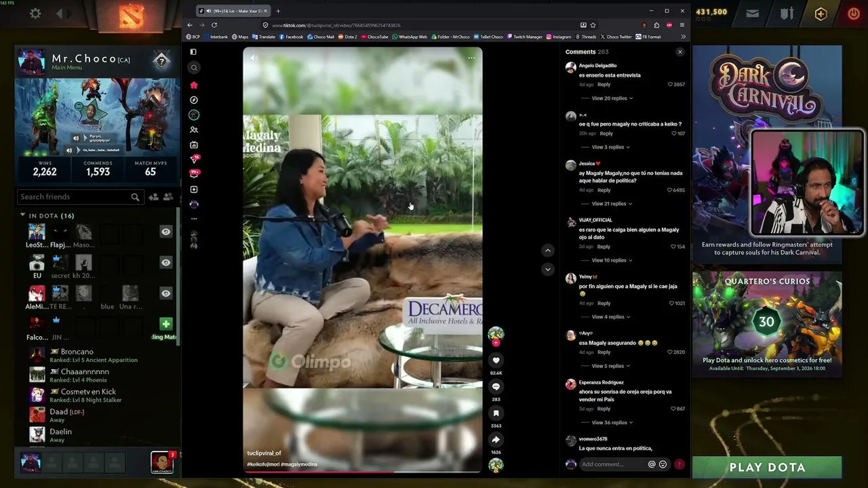The width and height of the screenshot is (868, 488).
Task: Expand View 20 replies
Action: coord(612,98)
